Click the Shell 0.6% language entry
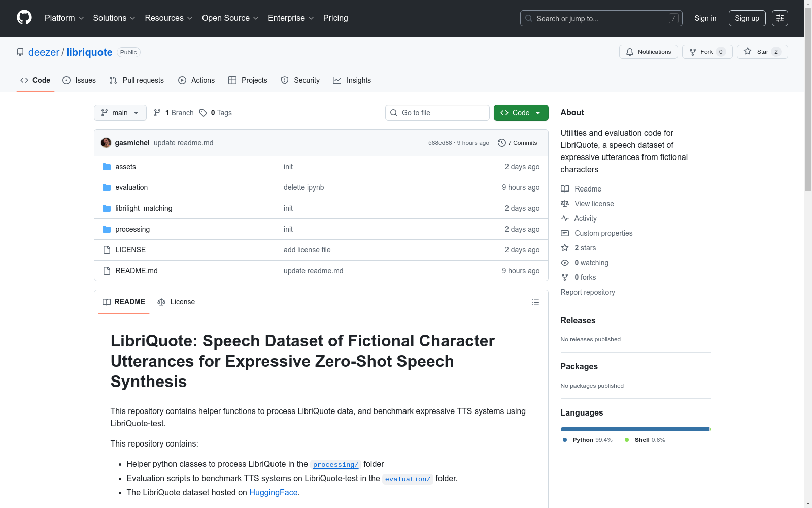The width and height of the screenshot is (812, 508). (x=645, y=440)
